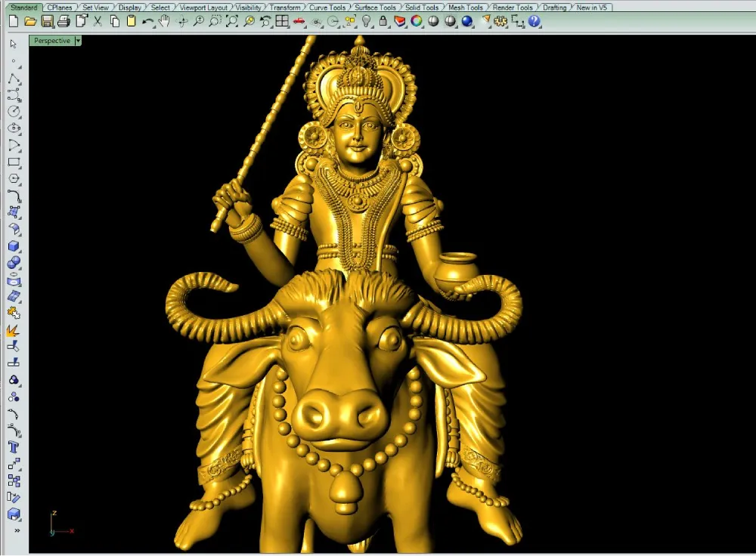Switch to the Viewport Layout tab

coord(203,8)
